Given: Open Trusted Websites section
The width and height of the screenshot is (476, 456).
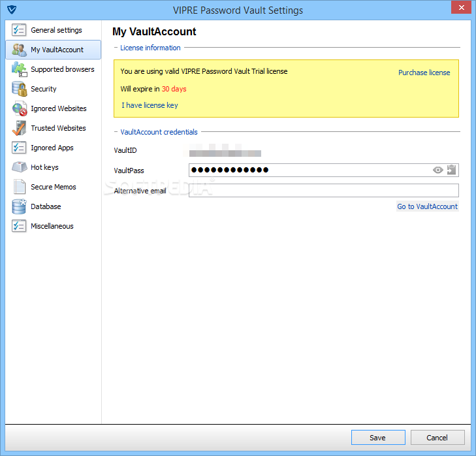Looking at the screenshot, I should [x=53, y=128].
